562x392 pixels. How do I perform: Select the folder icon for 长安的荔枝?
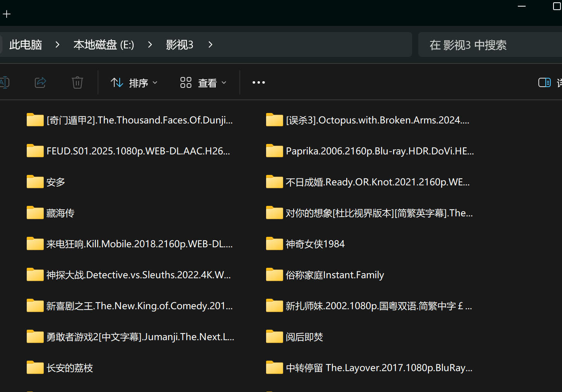point(35,368)
